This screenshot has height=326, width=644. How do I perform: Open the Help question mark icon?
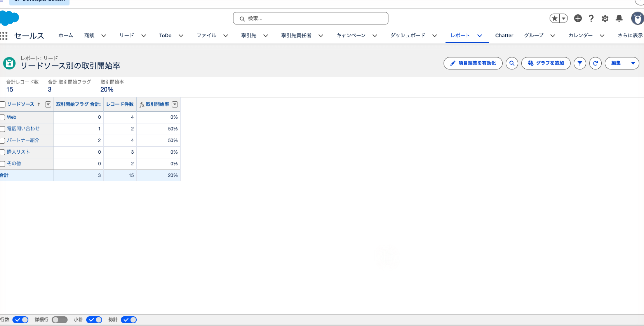click(x=591, y=18)
